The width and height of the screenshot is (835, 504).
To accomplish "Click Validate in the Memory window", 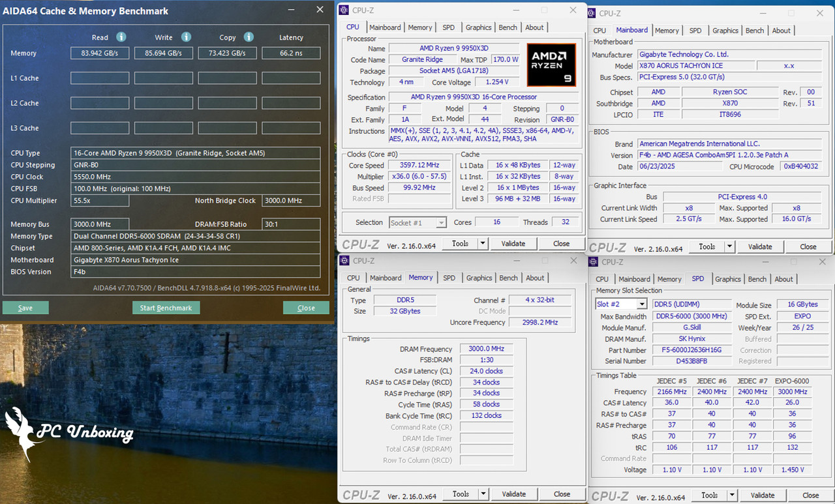I will (x=513, y=494).
